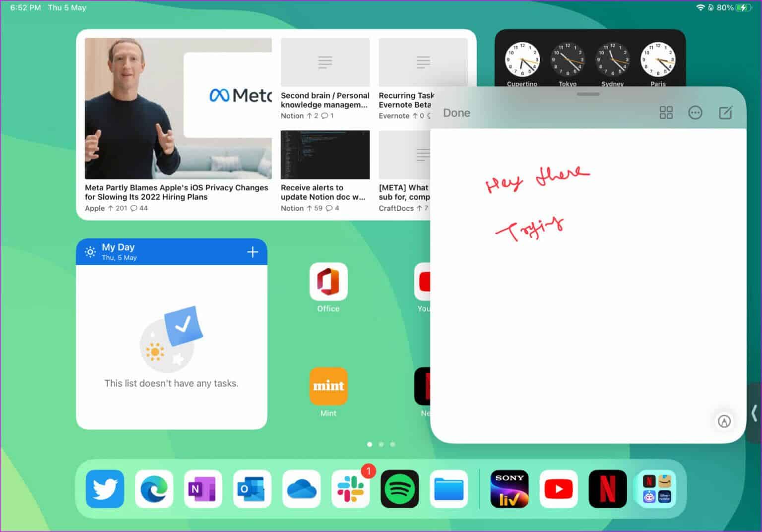The image size is (762, 532).
Task: Add a task with My Day plus button
Action: [253, 252]
